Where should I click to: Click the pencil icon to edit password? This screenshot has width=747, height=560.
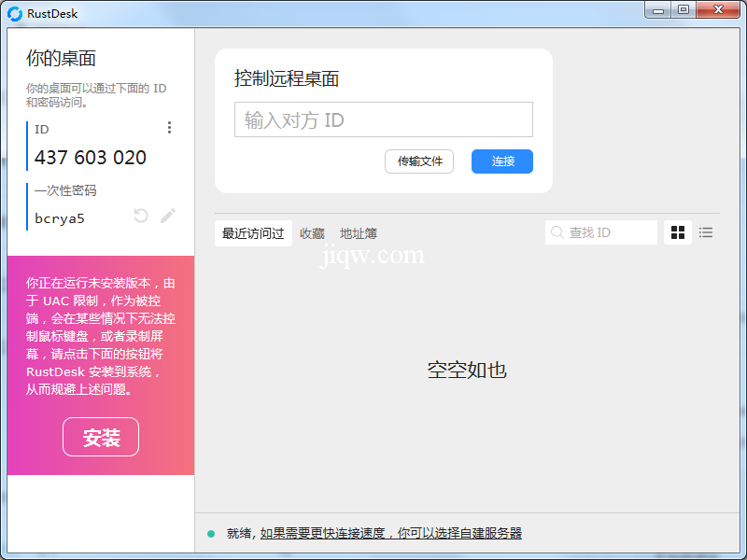coord(168,216)
